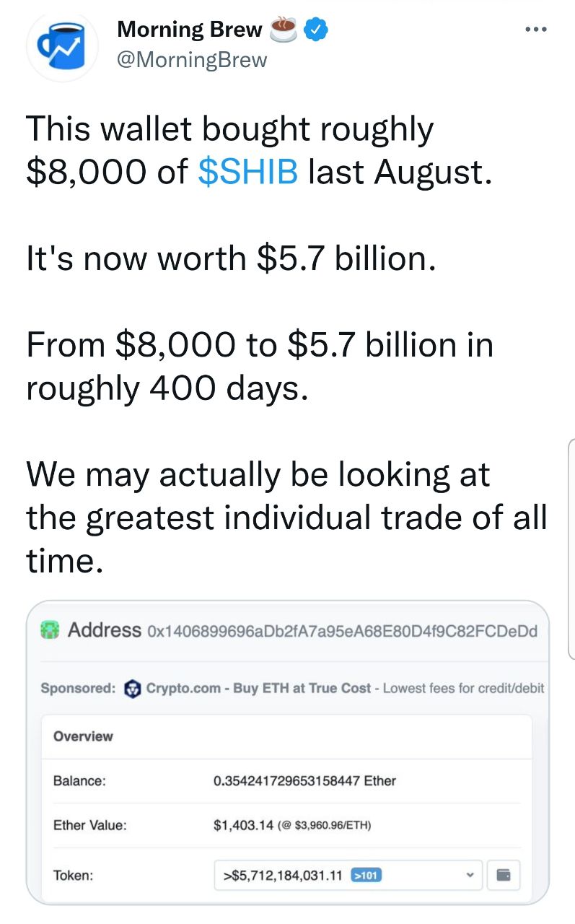575x924 pixels.
Task: Click the green Address identicon icon
Action: tap(48, 629)
